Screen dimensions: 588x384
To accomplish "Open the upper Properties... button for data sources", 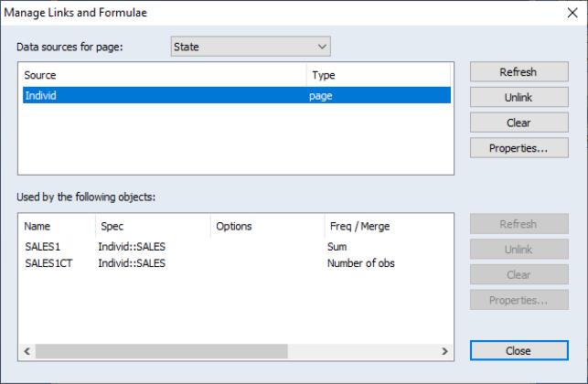I will [x=519, y=148].
